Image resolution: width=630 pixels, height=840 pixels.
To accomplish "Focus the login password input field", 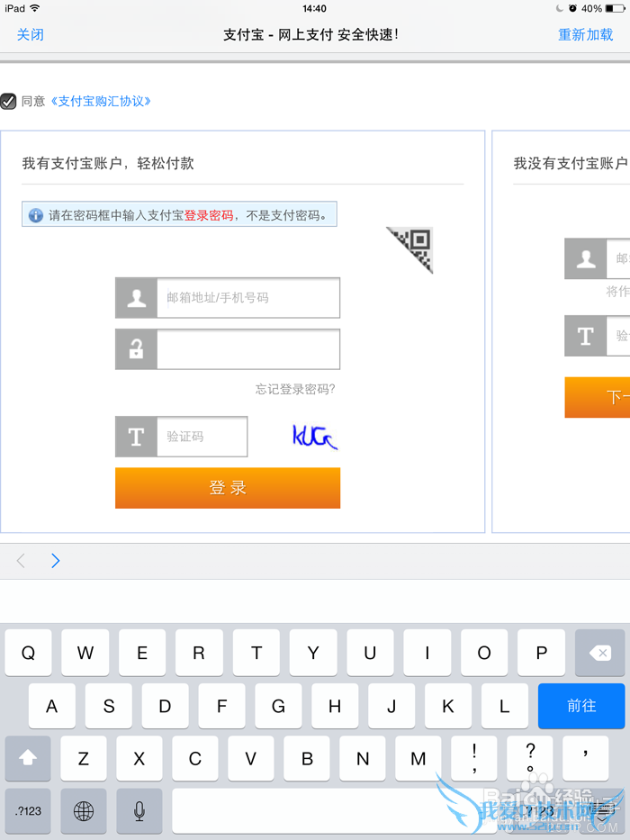I will (x=248, y=349).
